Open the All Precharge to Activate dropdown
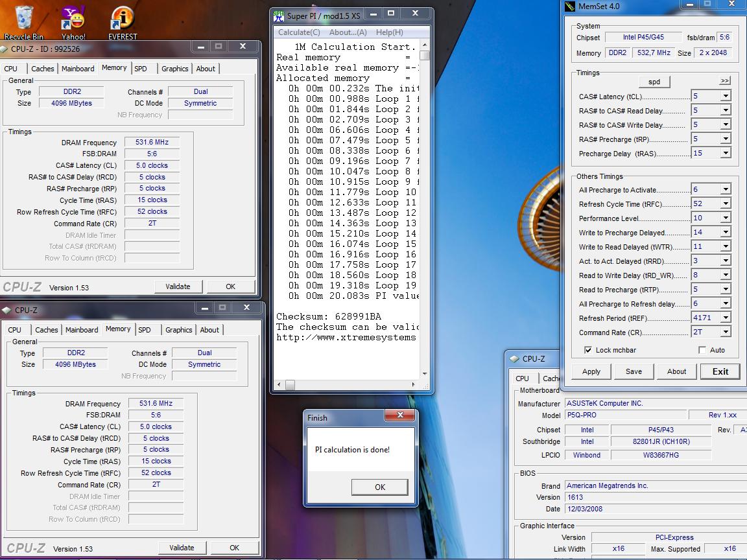The height and width of the screenshot is (560, 747). [x=725, y=189]
